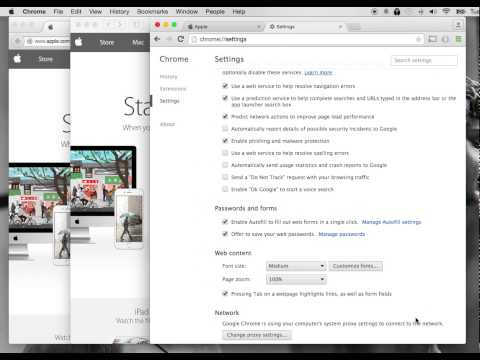Toggle pressing Tab highlights links checkbox
The width and height of the screenshot is (480, 360).
(225, 294)
